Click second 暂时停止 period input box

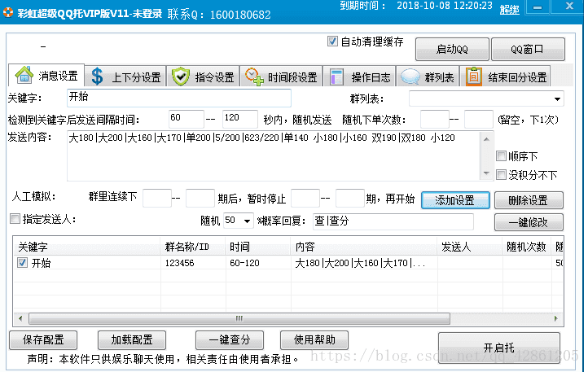[x=350, y=198]
